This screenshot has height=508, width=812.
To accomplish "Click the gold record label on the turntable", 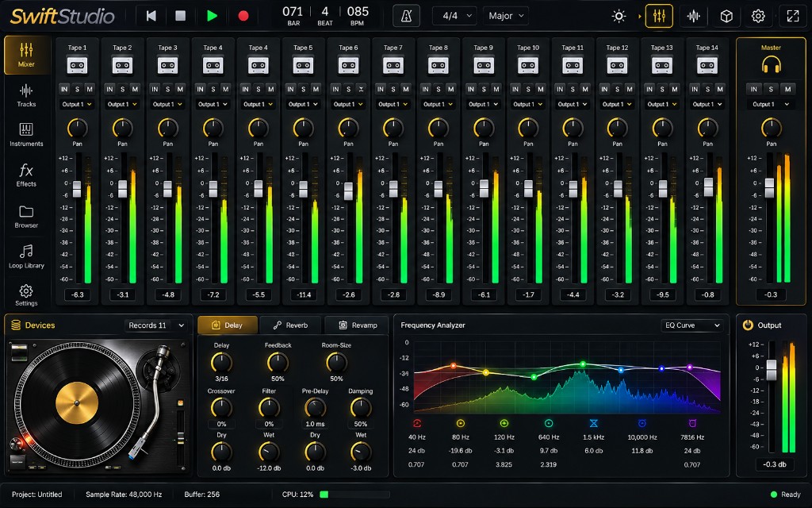I will (77, 403).
